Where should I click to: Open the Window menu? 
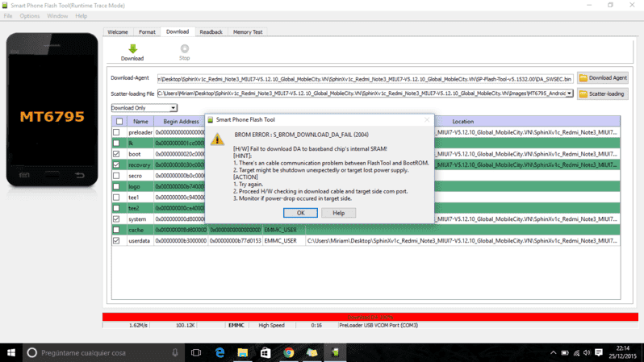click(57, 16)
